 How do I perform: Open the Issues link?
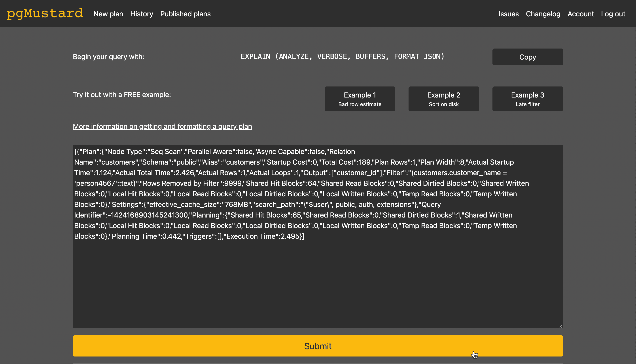(508, 14)
